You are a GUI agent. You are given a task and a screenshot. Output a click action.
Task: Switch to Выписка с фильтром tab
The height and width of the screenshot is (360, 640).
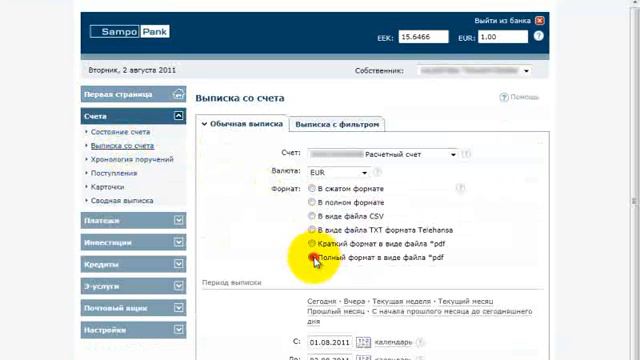pos(337,124)
